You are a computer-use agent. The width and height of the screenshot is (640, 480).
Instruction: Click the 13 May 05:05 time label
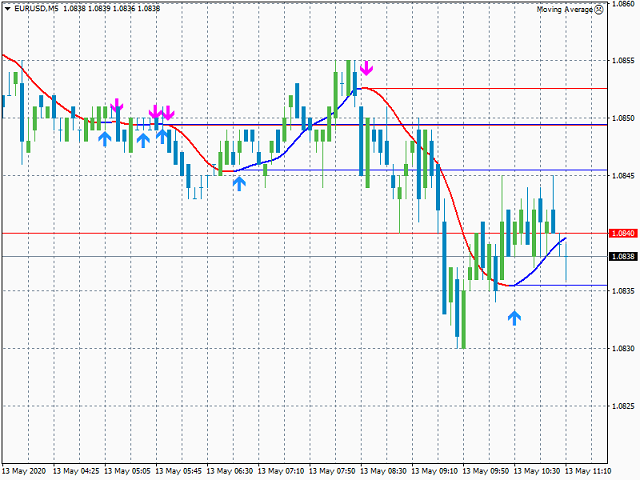click(127, 471)
